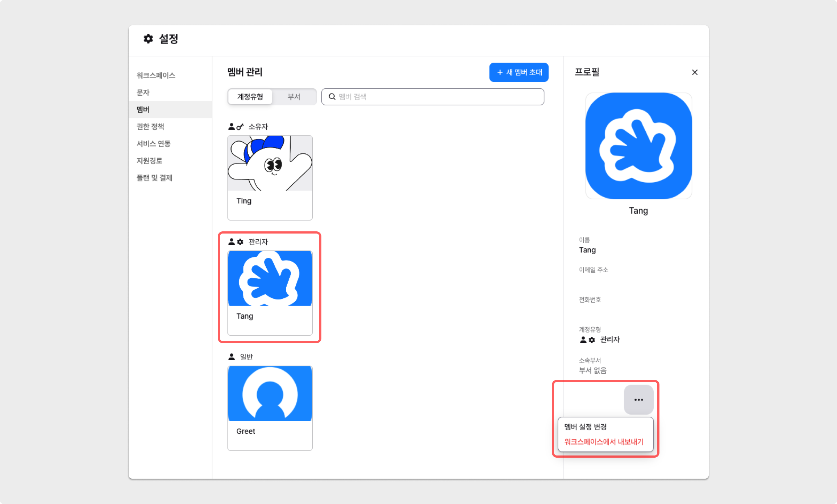Click the settings gear icon in header
The height and width of the screenshot is (504, 837).
click(x=148, y=39)
